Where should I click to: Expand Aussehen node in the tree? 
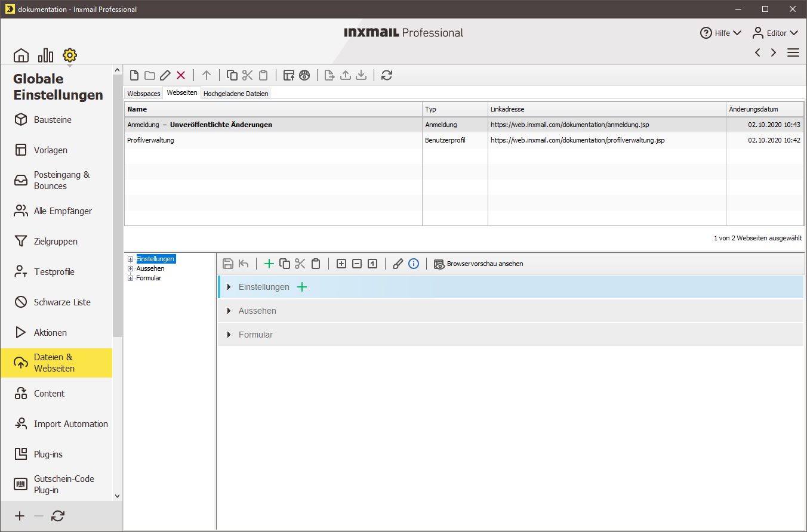click(x=130, y=268)
